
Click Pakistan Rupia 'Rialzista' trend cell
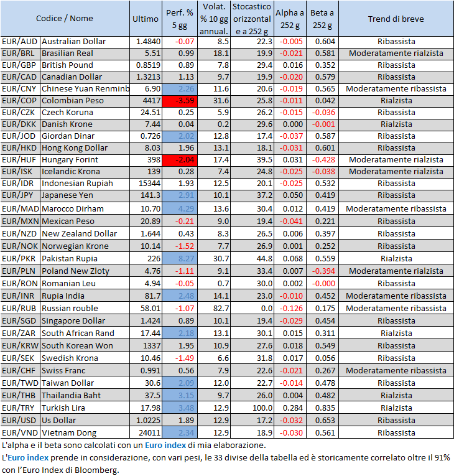pos(396,259)
